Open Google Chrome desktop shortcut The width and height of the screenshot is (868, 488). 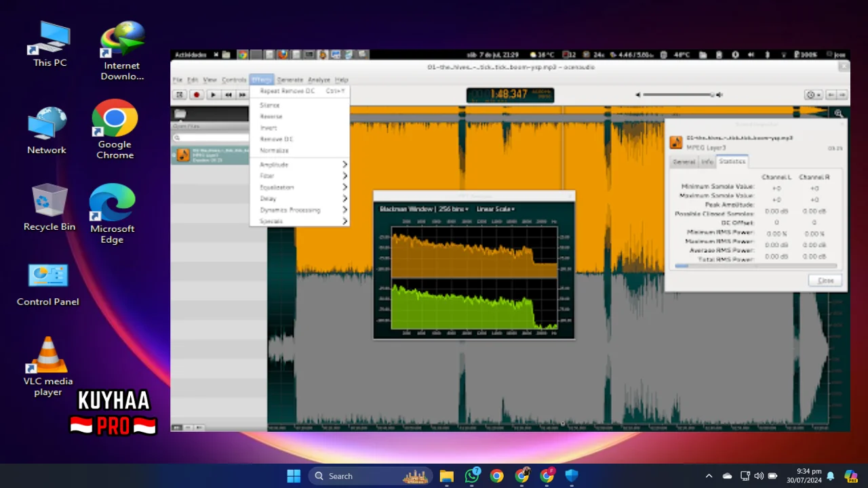pyautogui.click(x=115, y=129)
